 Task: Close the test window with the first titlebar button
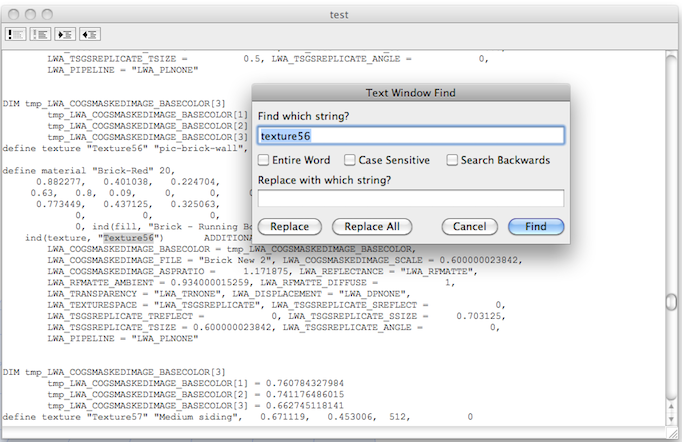click(13, 15)
